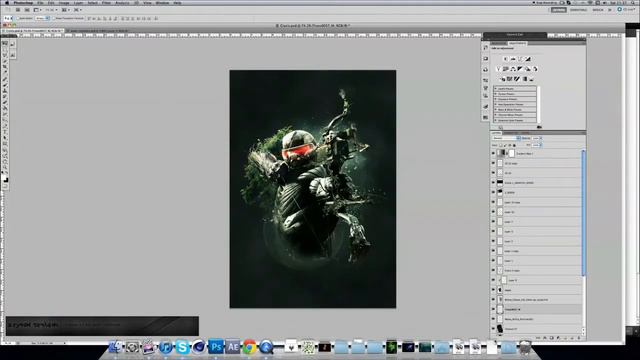Add a Threshold adjustment
The width and height of the screenshot is (640, 360).
[517, 79]
